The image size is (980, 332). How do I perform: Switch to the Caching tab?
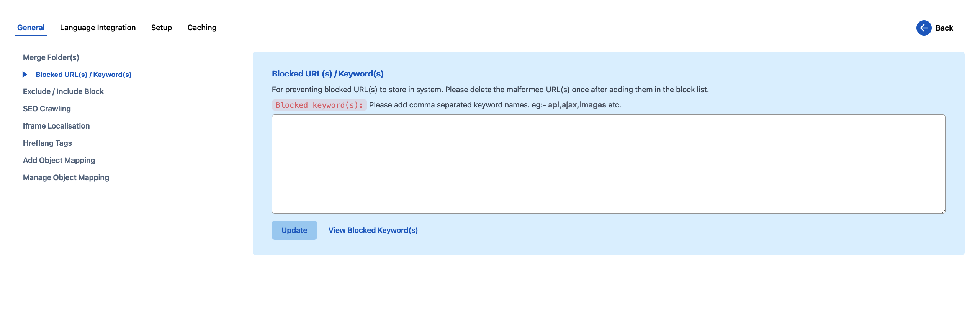coord(202,28)
